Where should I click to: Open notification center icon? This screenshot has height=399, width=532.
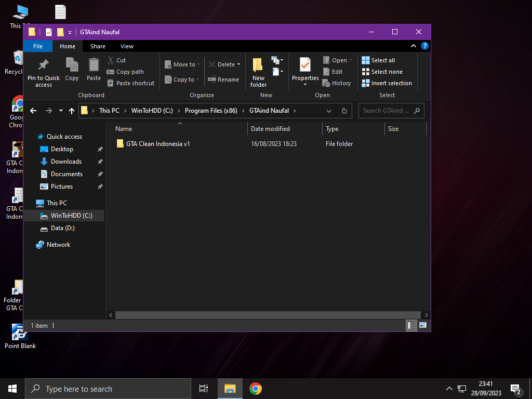click(x=516, y=389)
